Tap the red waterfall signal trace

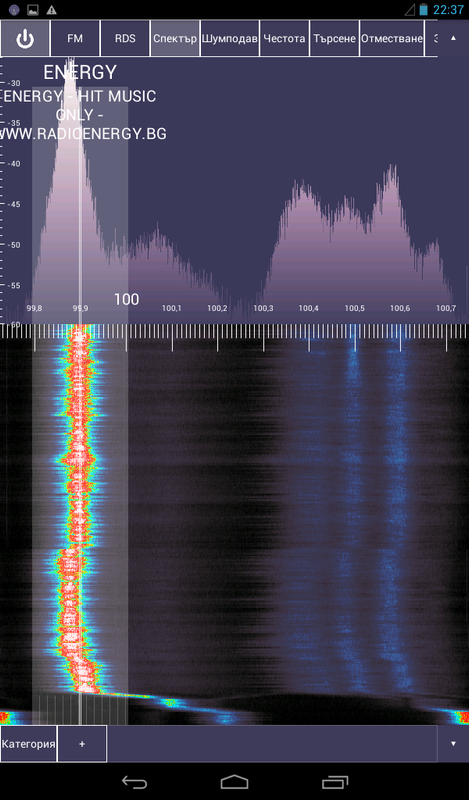pos(79,510)
